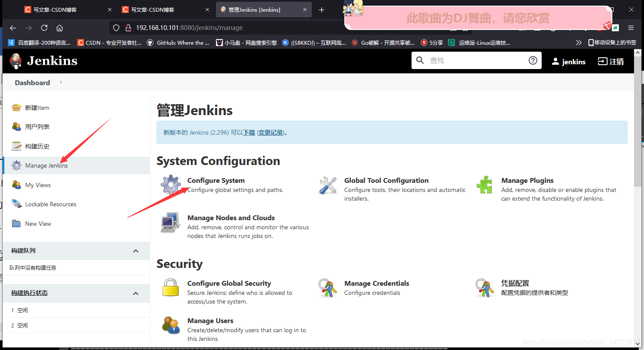
Task: Select executor 1 空闲 row
Action: pyautogui.click(x=76, y=310)
